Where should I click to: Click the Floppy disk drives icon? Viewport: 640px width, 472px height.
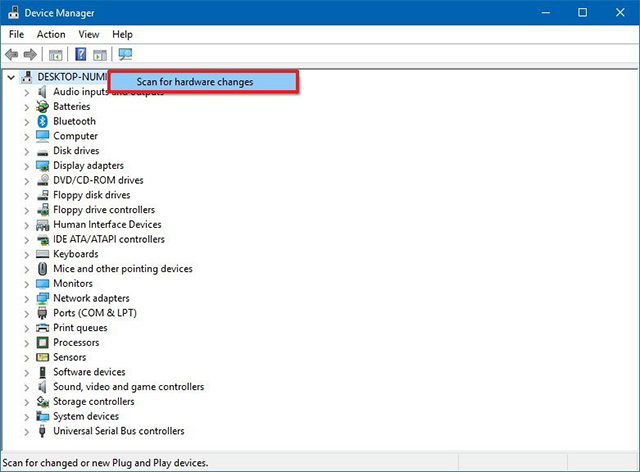click(42, 195)
